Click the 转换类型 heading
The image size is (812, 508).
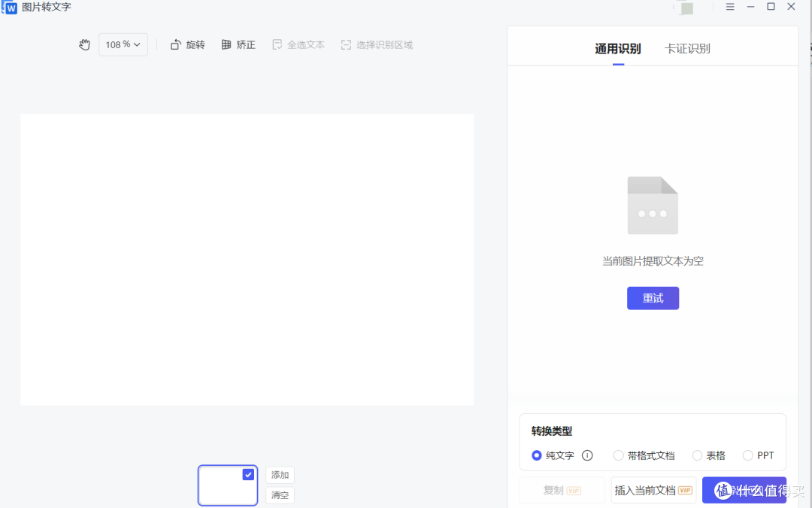click(x=552, y=430)
